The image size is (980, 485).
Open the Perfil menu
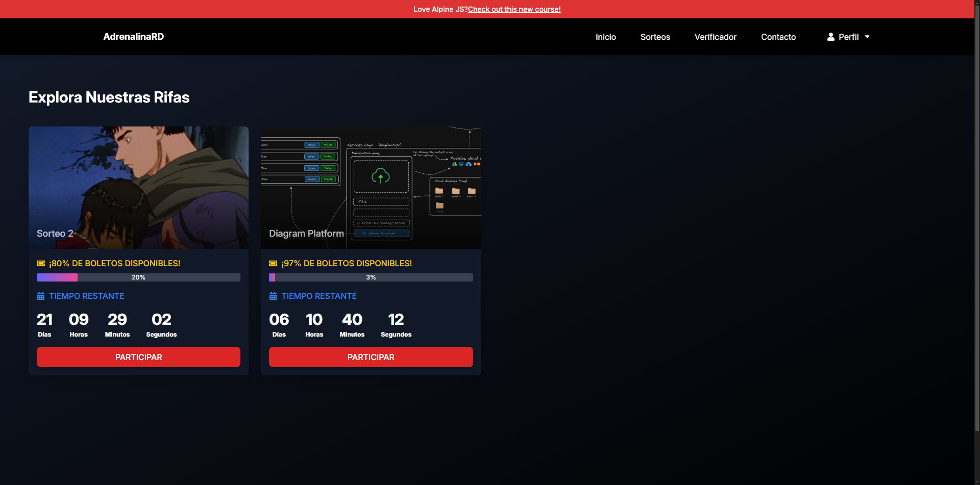pyautogui.click(x=848, y=37)
